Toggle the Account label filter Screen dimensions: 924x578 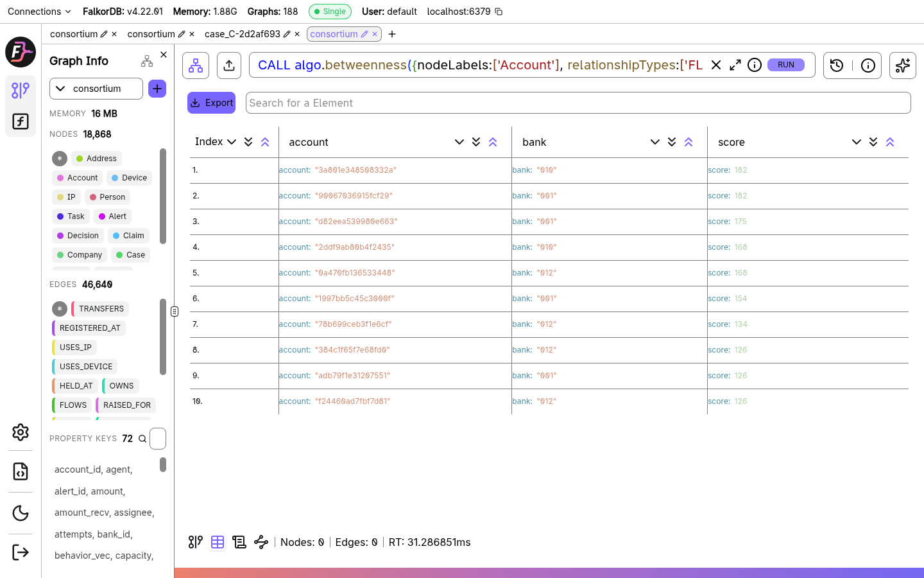[x=78, y=178]
